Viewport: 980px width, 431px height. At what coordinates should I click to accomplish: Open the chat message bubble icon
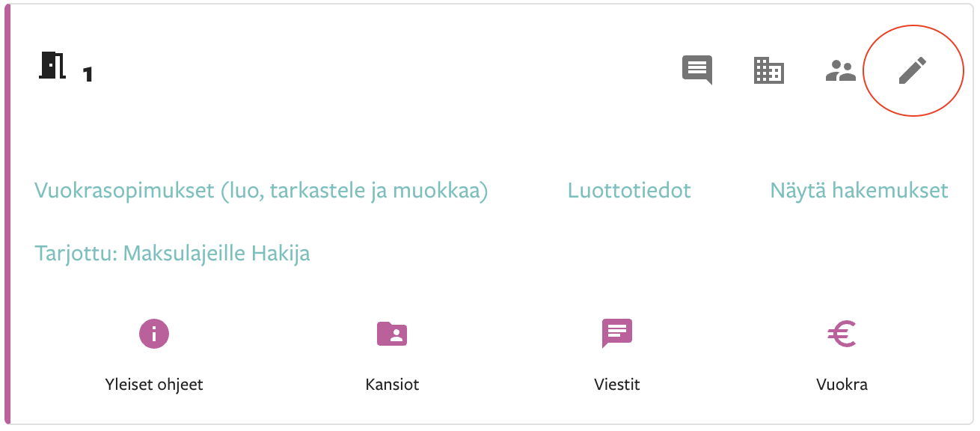[x=697, y=71]
